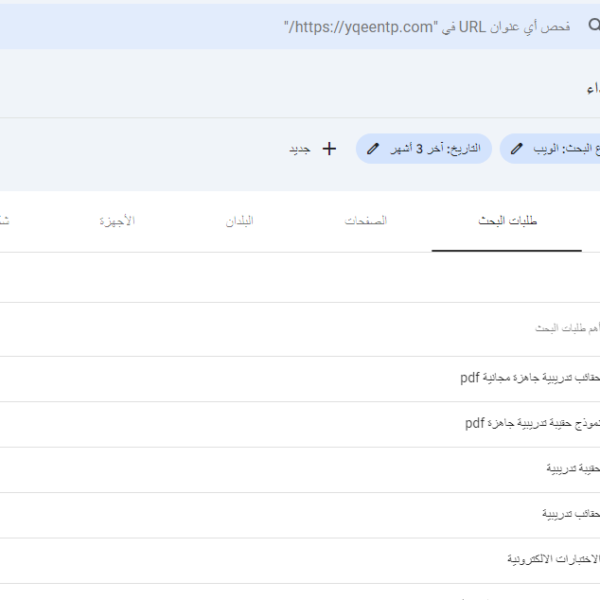This screenshot has width=600, height=600.
Task: Switch to the 'الأجهزة' tab
Action: tap(117, 221)
